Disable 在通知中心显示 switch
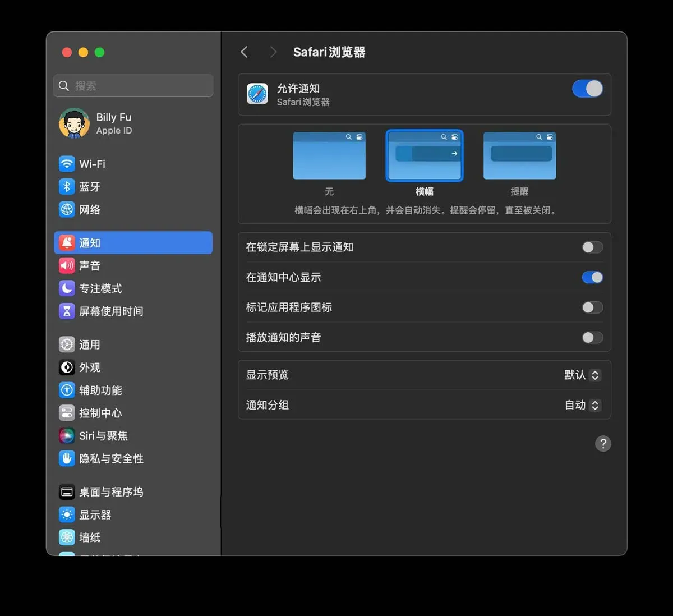673x616 pixels. 592,277
